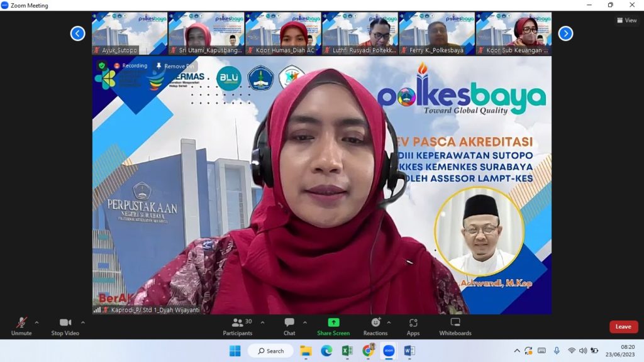Open Zoom Apps

(413, 327)
